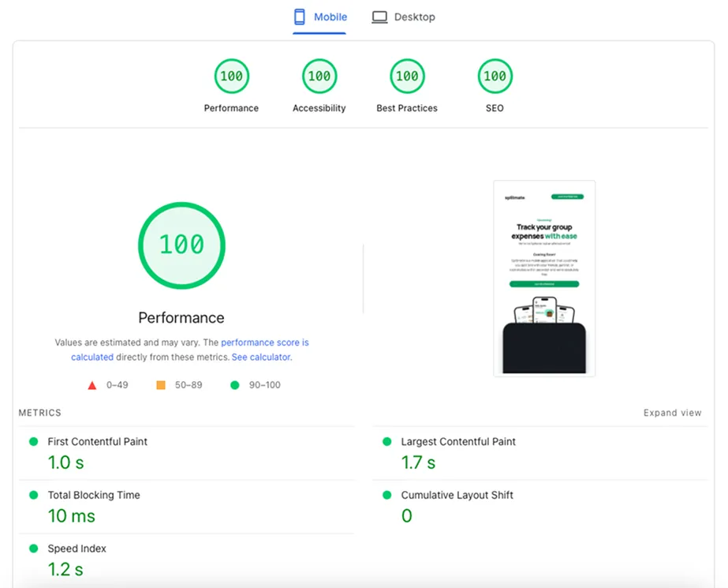Click the Total Blocking Time metric
This screenshot has height=588, width=728.
93,496
